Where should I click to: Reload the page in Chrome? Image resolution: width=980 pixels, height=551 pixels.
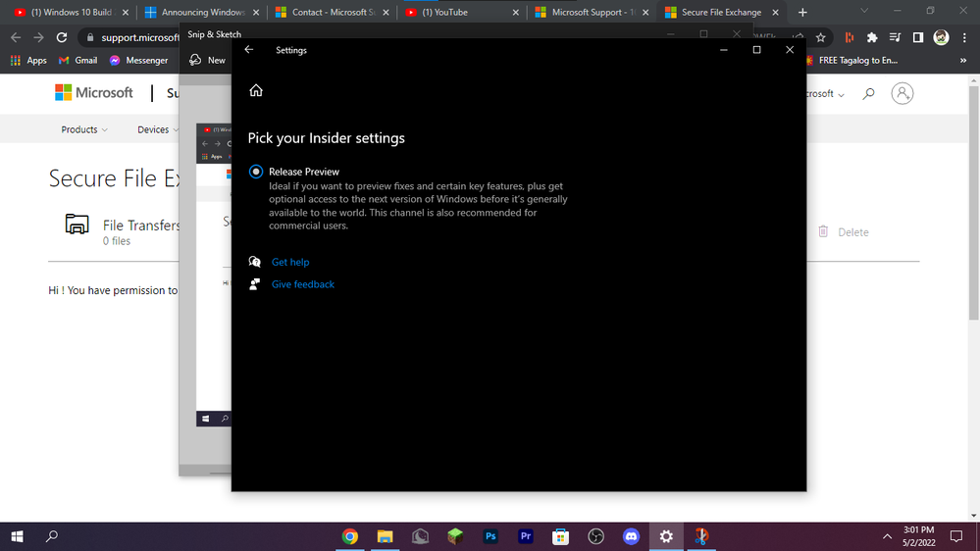pyautogui.click(x=61, y=37)
